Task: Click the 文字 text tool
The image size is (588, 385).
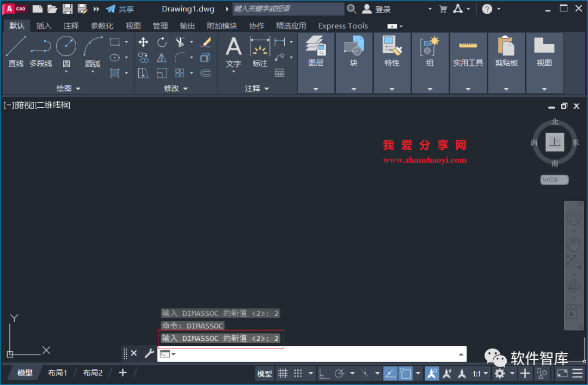Action: click(233, 49)
